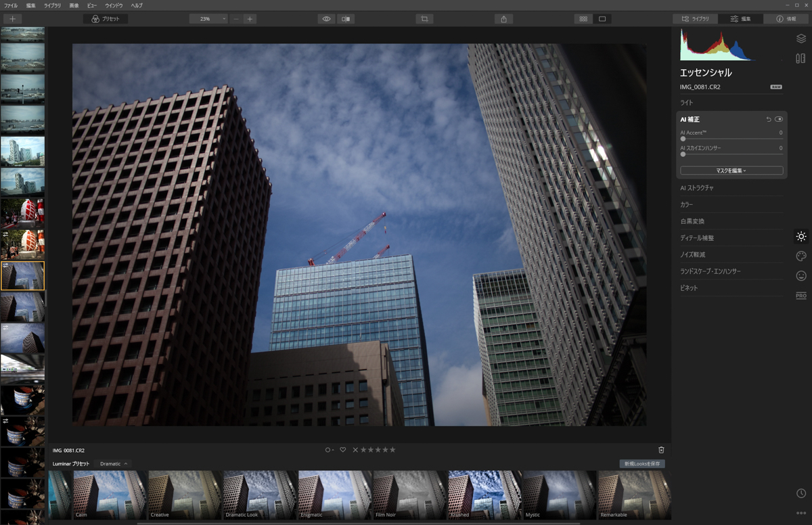
Task: Open the ビュー menu
Action: point(92,5)
